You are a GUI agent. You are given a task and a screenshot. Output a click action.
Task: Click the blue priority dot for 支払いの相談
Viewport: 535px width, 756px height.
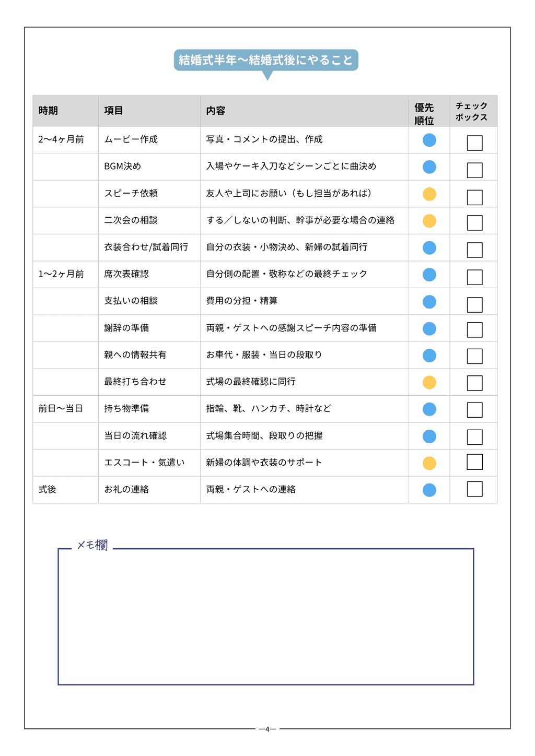point(429,302)
